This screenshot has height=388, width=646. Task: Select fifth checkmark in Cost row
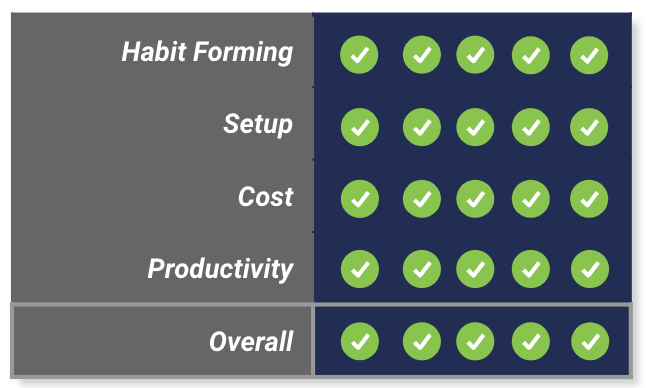589,199
